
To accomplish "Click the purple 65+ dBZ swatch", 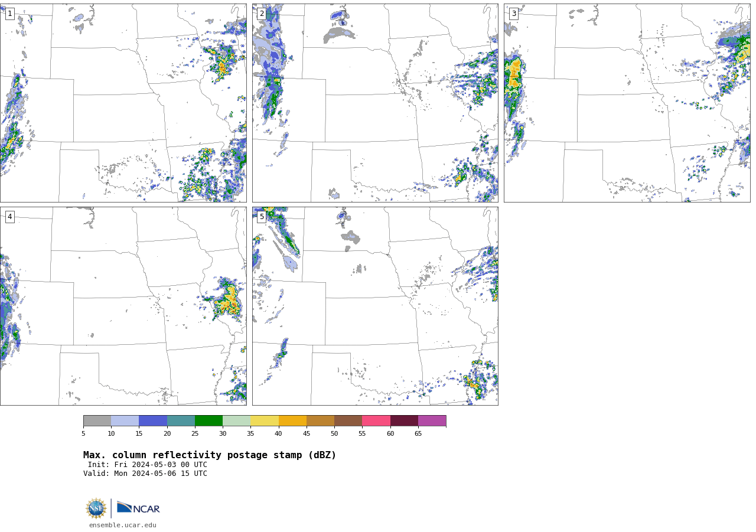I will click(x=432, y=420).
